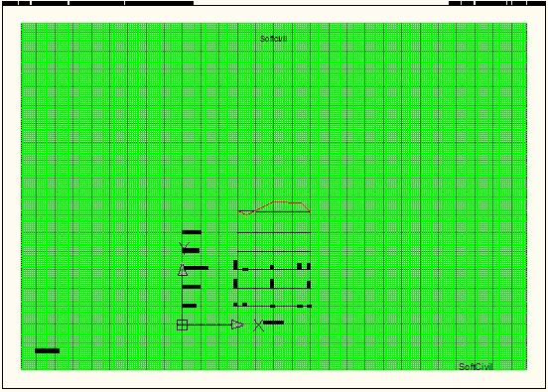
Task: Select the red ground profile polyline
Action: pyautogui.click(x=274, y=207)
